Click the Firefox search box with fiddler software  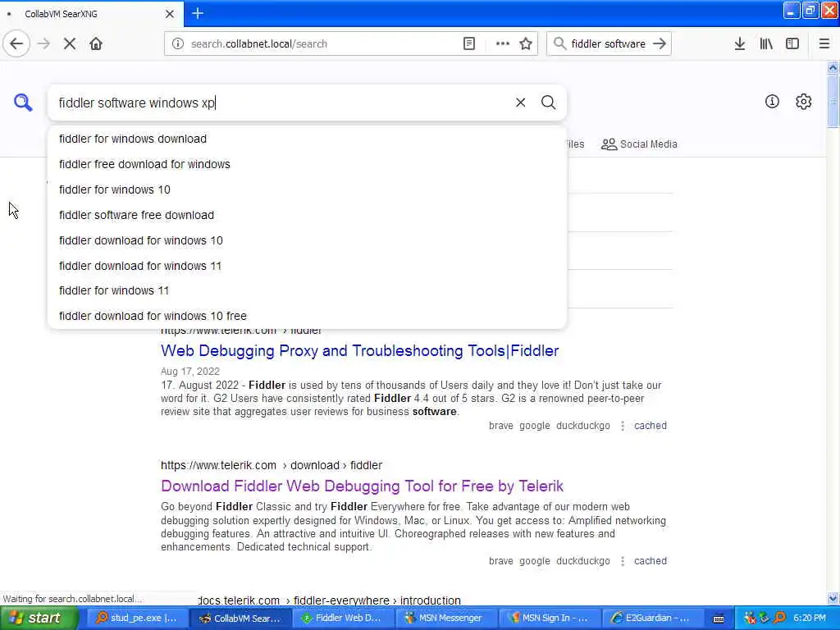(608, 44)
